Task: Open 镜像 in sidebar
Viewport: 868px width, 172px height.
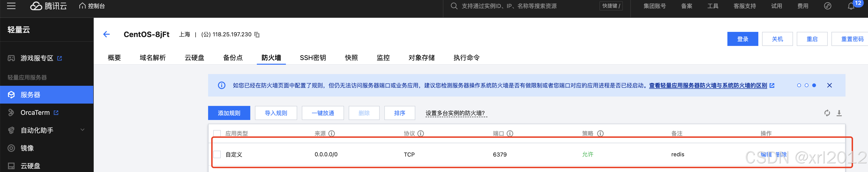Action: [x=27, y=148]
